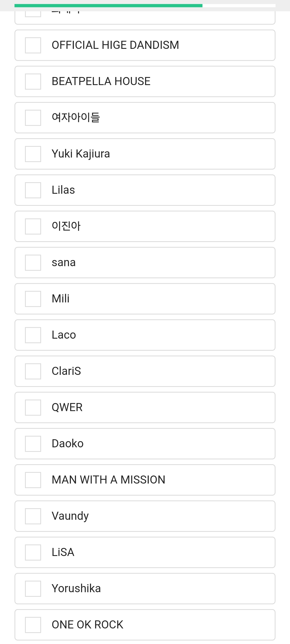Tick the ONE OK ROCK checkbox

(33, 625)
